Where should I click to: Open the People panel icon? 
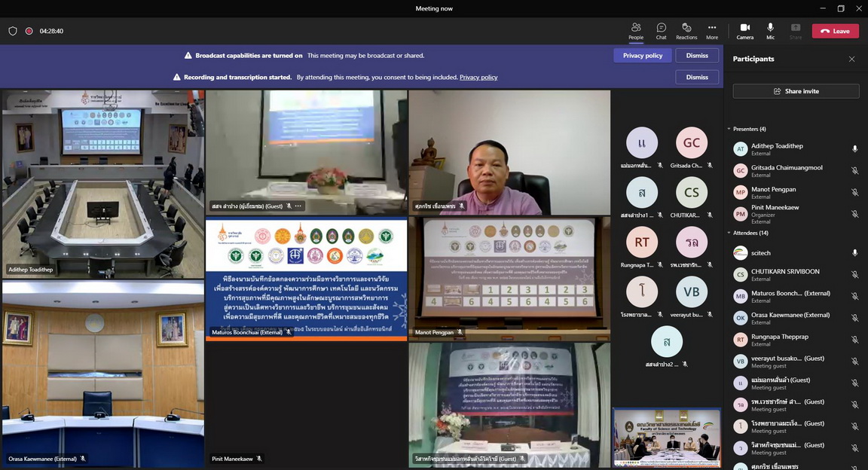pos(636,30)
